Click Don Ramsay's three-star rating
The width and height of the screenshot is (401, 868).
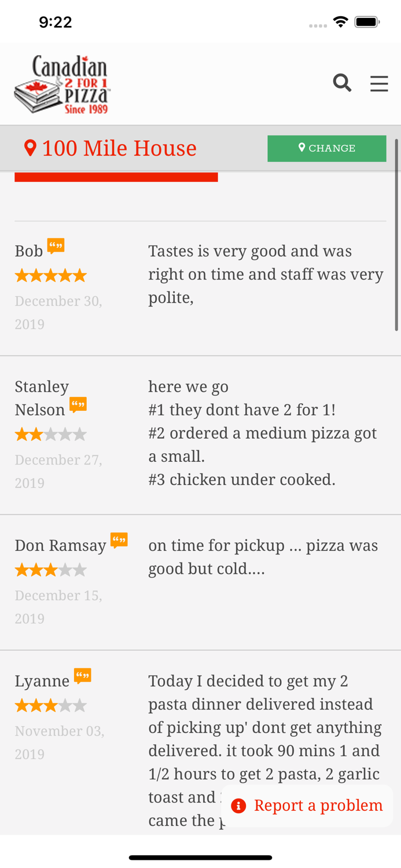pos(50,569)
